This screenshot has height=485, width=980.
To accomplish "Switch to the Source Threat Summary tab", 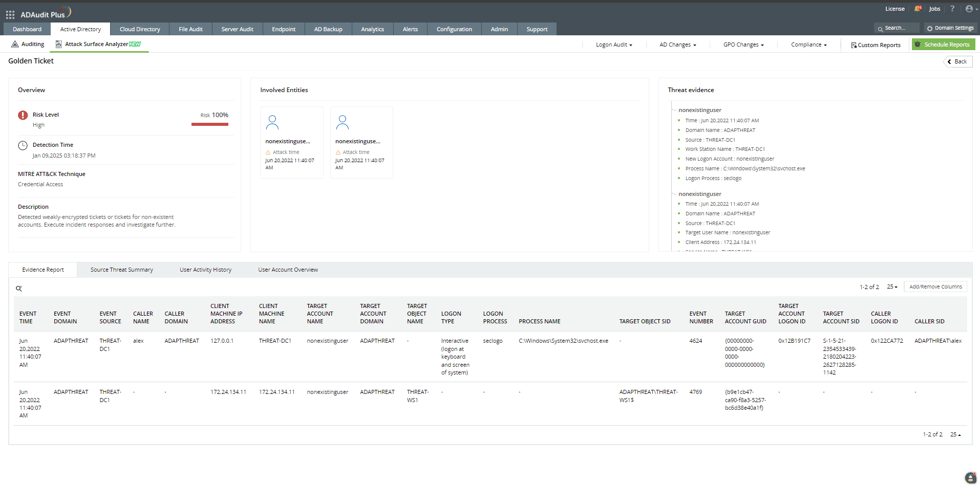I will pos(121,270).
